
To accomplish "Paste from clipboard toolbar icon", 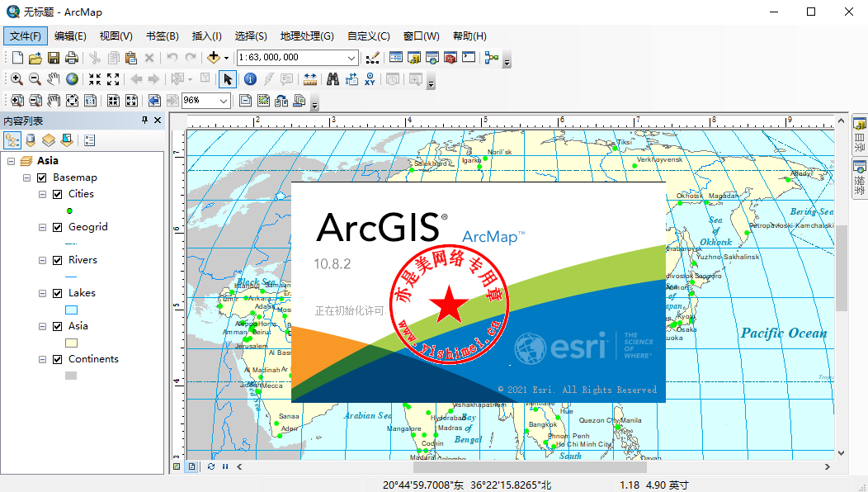I will click(x=131, y=58).
